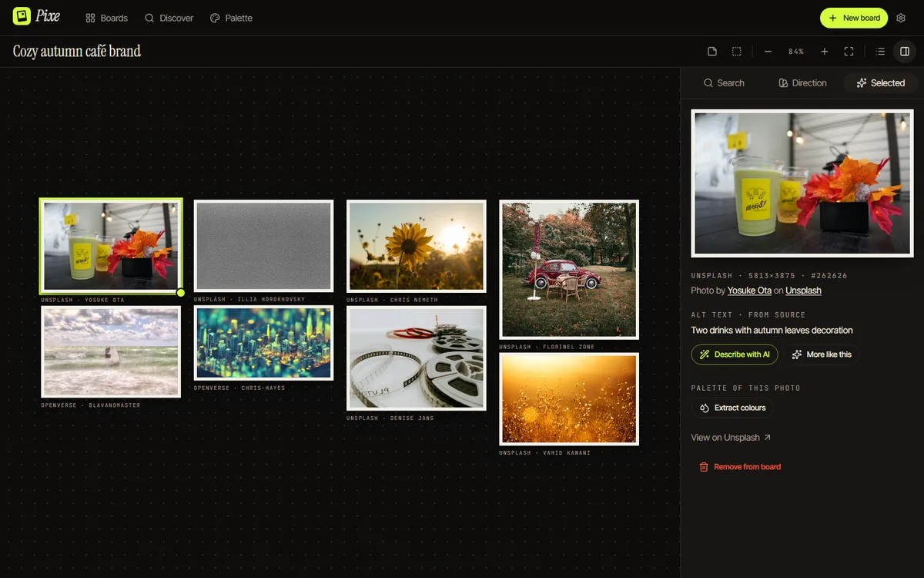
Task: Open View on Unsplash link
Action: tap(731, 438)
